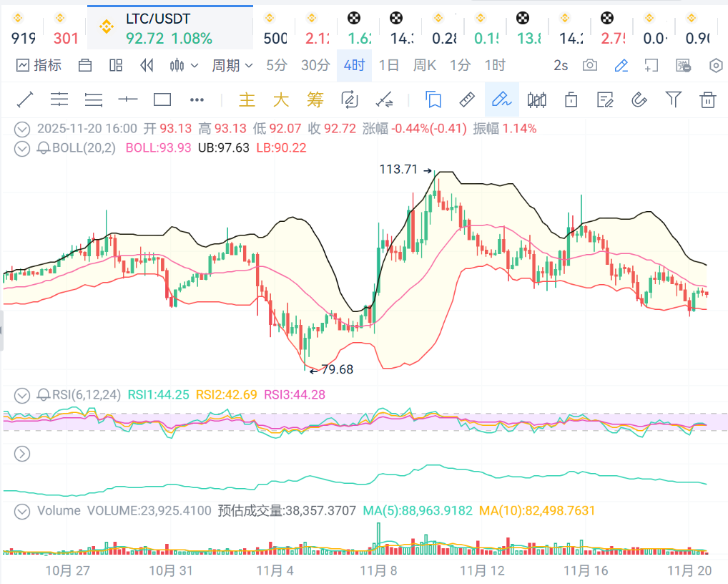Screen dimensions: 728x584
Task: Toggle the freehand brush drawing mode
Action: click(501, 99)
